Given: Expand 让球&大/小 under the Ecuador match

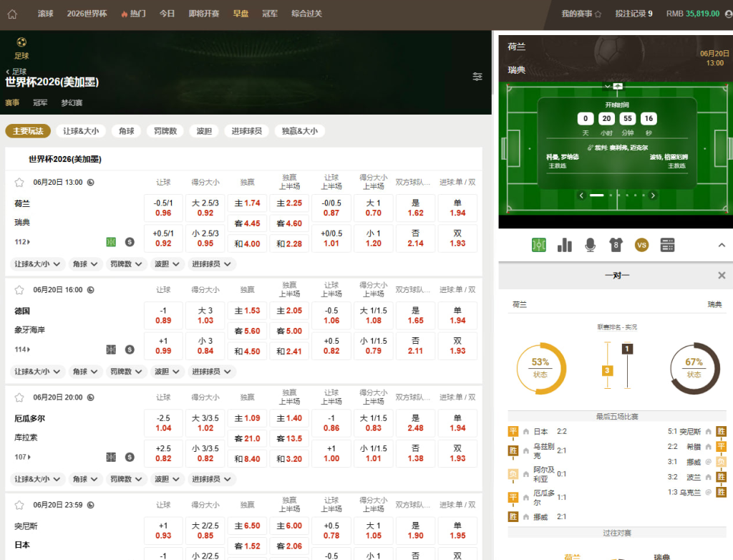Looking at the screenshot, I should coord(37,480).
